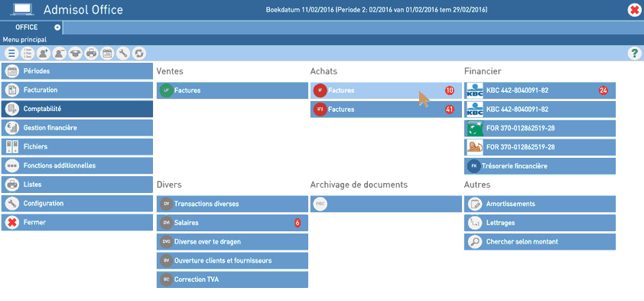Open Amortissements
The width and height of the screenshot is (644, 301).
click(540, 204)
